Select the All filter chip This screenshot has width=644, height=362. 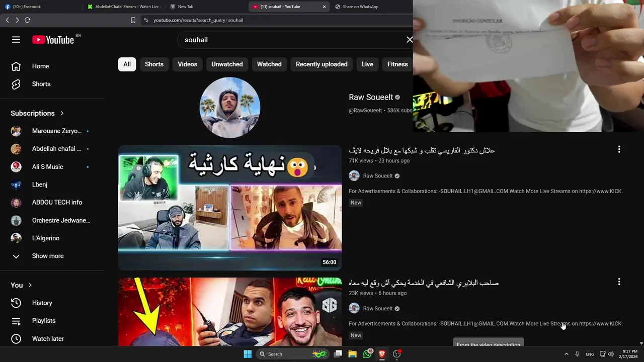tap(127, 64)
